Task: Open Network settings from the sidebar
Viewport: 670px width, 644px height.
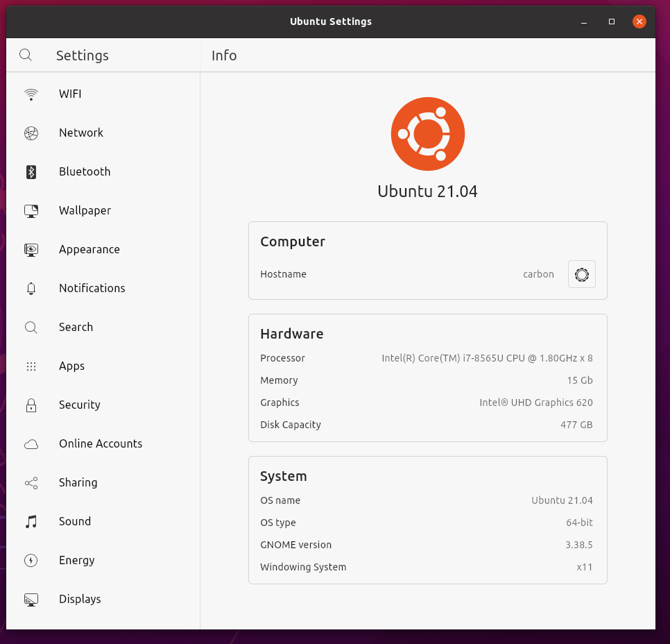Action: [31, 133]
